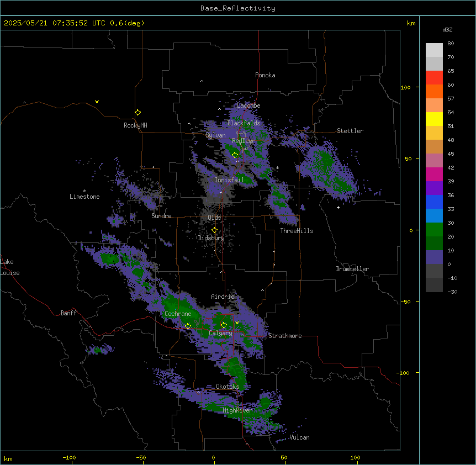Click the Ponoka city label
Image resolution: width=476 pixels, height=465 pixels.
point(265,75)
